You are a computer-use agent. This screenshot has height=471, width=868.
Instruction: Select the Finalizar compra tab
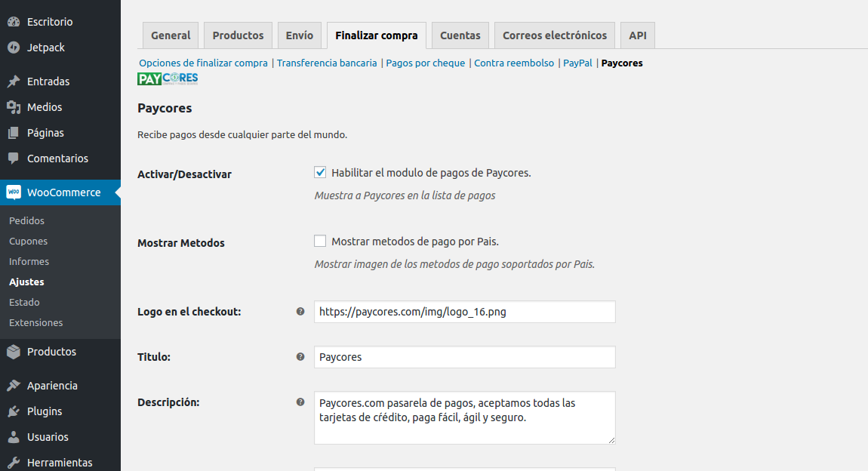tap(377, 35)
